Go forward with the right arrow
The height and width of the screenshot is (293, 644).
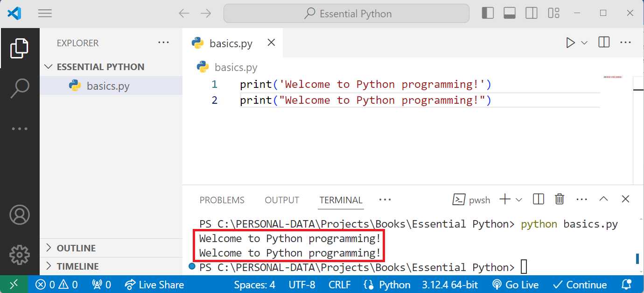(206, 14)
